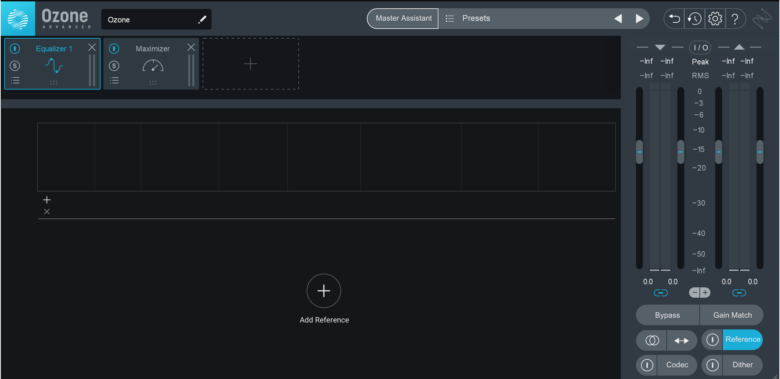
Task: Open the Equalizer 1 module preset list
Action: [15, 81]
